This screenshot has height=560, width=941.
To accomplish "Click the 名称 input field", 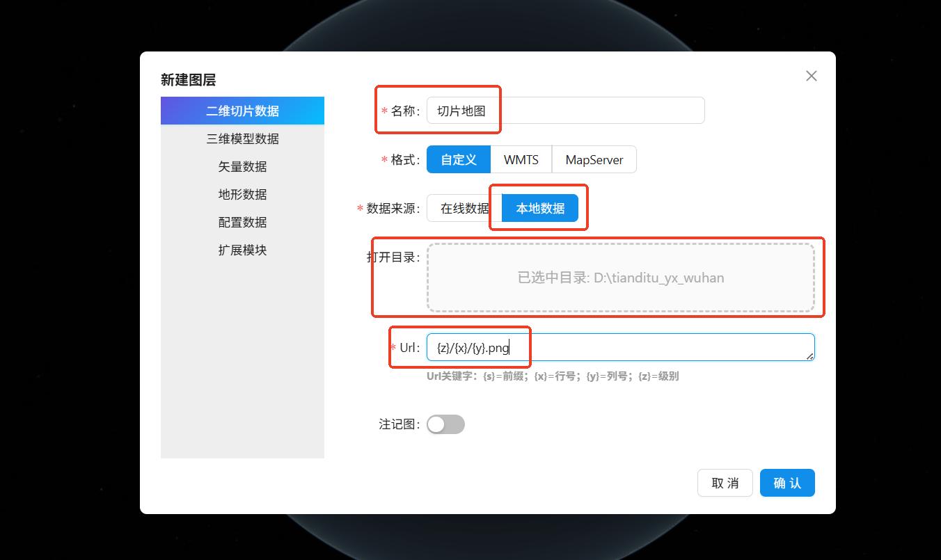I will [565, 111].
